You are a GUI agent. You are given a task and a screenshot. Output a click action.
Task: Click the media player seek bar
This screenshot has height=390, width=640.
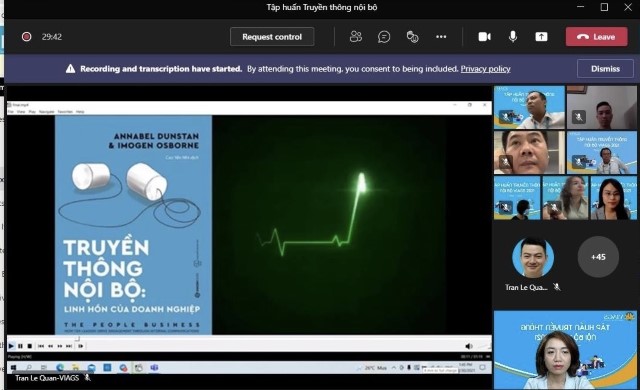pyautogui.click(x=249, y=339)
